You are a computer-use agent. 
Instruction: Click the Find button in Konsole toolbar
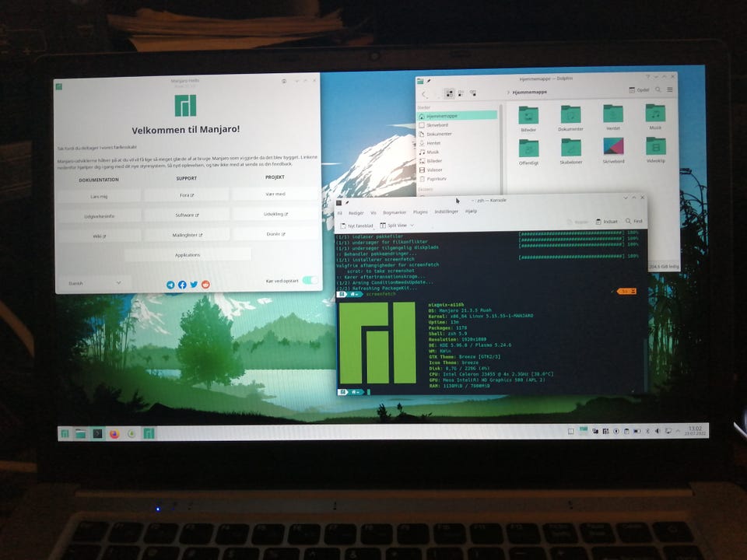click(x=634, y=221)
